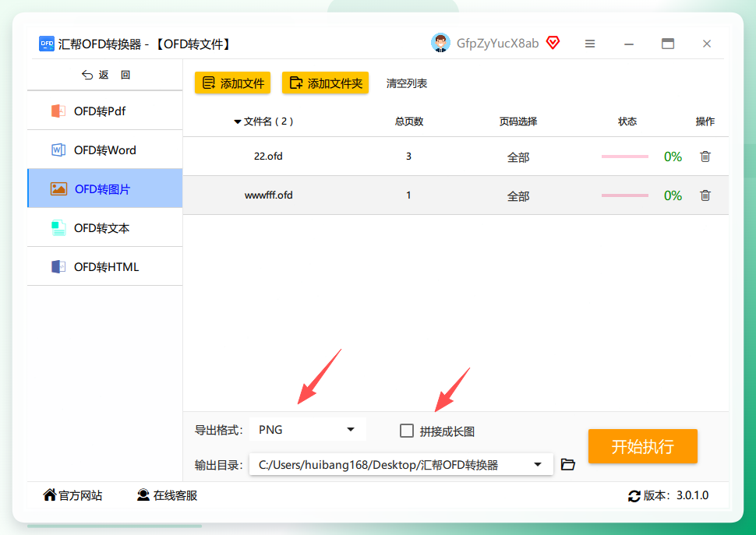This screenshot has width=756, height=535.
Task: Open 在线客服 support link
Action: 168,495
